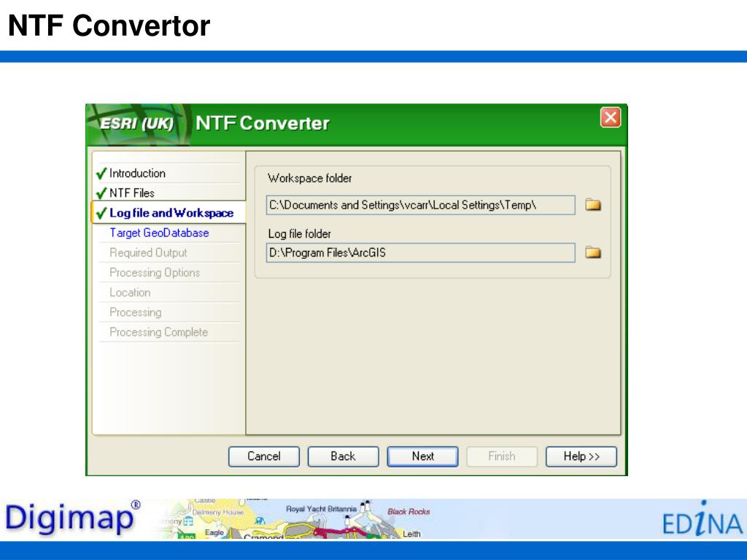Click the map strip image in the footer
Screen dimensions: 747x560
point(298,518)
